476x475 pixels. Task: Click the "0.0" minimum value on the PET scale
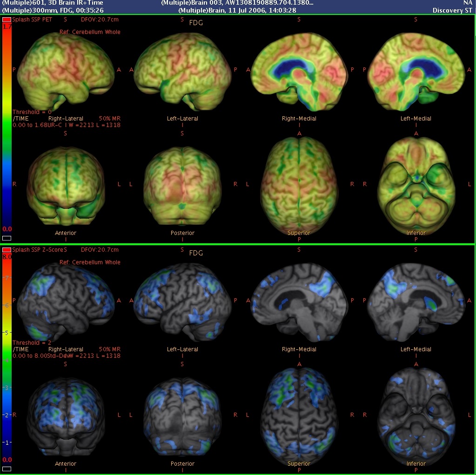(x=7, y=229)
